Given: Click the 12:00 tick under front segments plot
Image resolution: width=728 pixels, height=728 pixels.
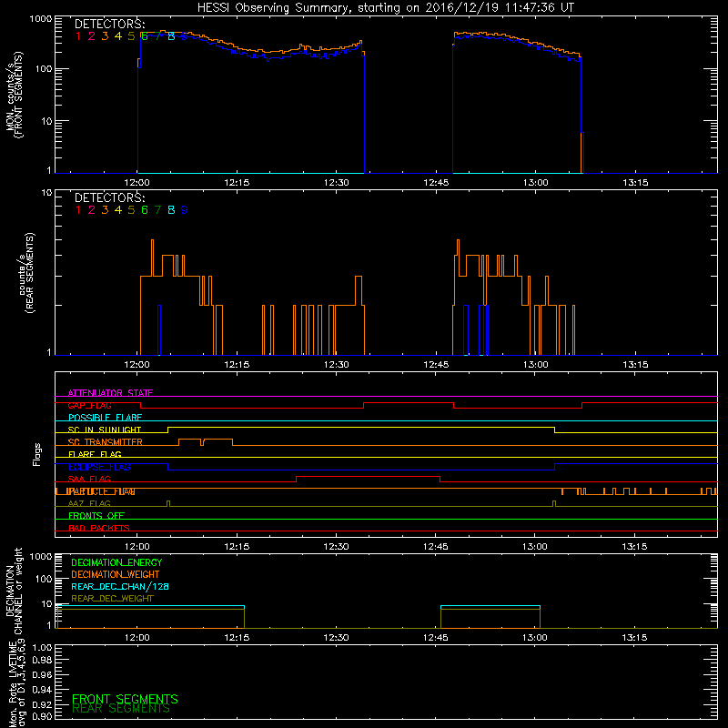Looking at the screenshot, I should pos(137,183).
